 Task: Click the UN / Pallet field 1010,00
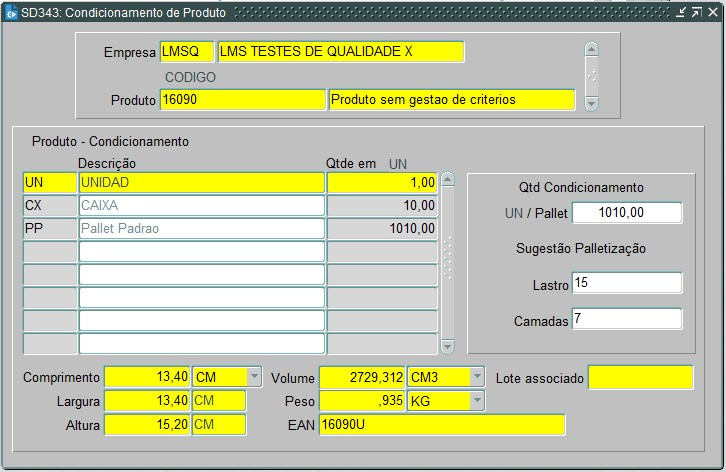pyautogui.click(x=627, y=213)
